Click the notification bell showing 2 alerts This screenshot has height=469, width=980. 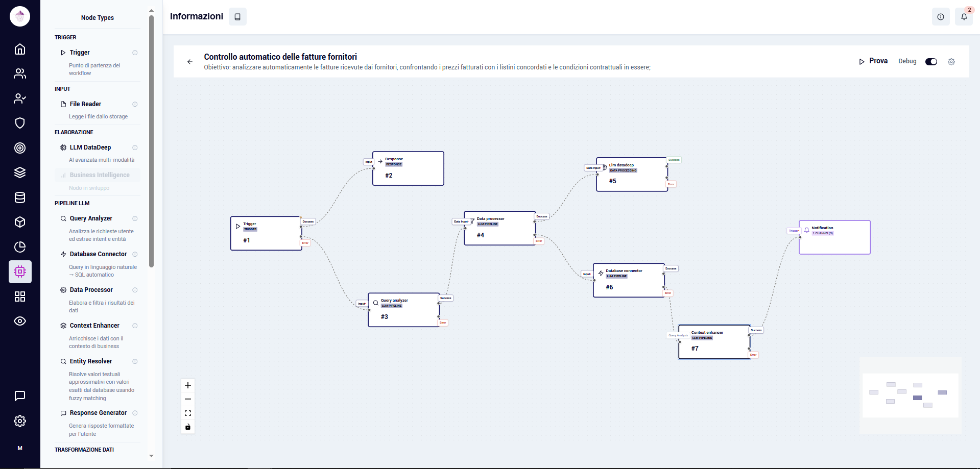click(x=964, y=17)
